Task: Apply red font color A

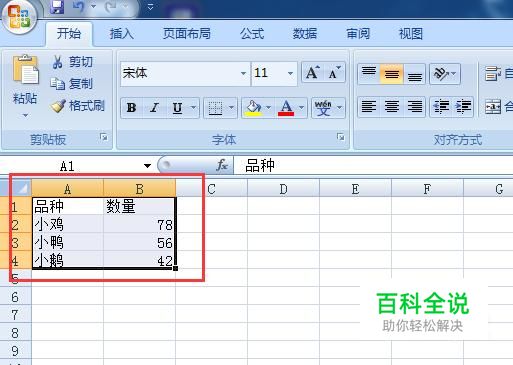Action: (x=286, y=108)
